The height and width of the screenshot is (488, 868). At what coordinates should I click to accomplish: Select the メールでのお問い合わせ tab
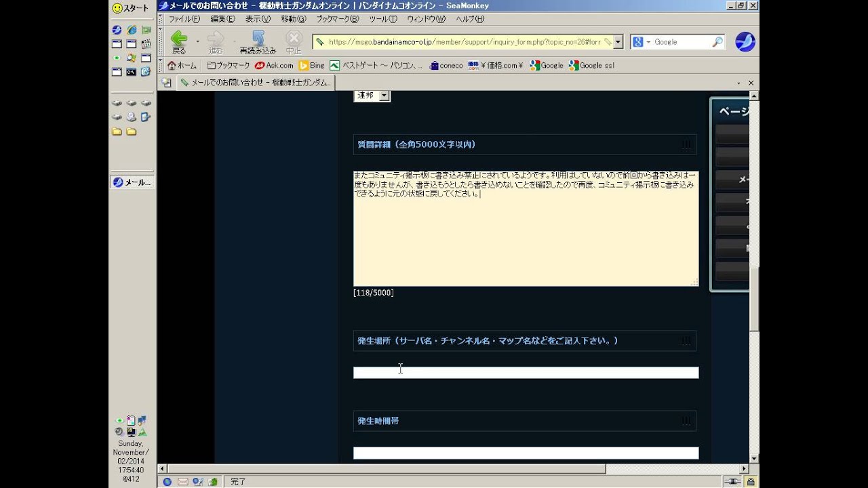coord(255,83)
